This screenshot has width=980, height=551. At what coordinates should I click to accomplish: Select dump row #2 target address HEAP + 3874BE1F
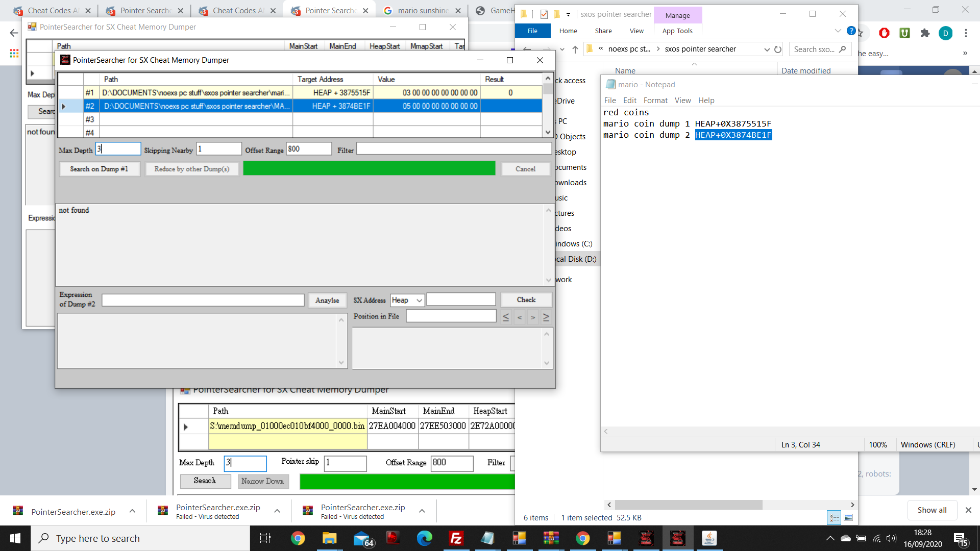333,106
